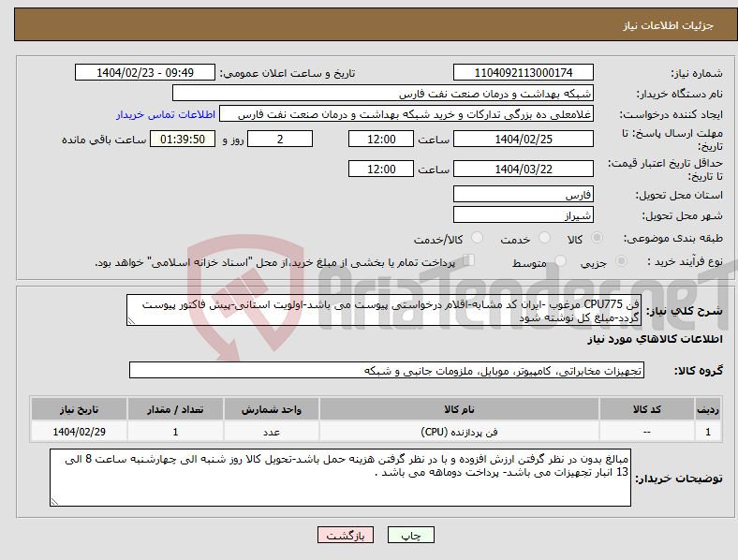Click the شماره نیاز field 1104092113000174
Screen dimensions: 738x560
(523, 73)
